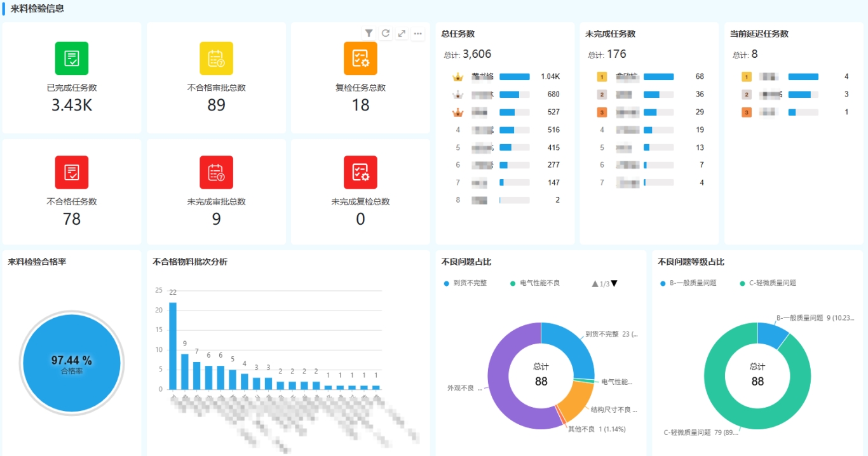Screen dimensions: 868x456
Task: Expand the 复检任务总数 card to fullscreen
Action: [x=402, y=34]
